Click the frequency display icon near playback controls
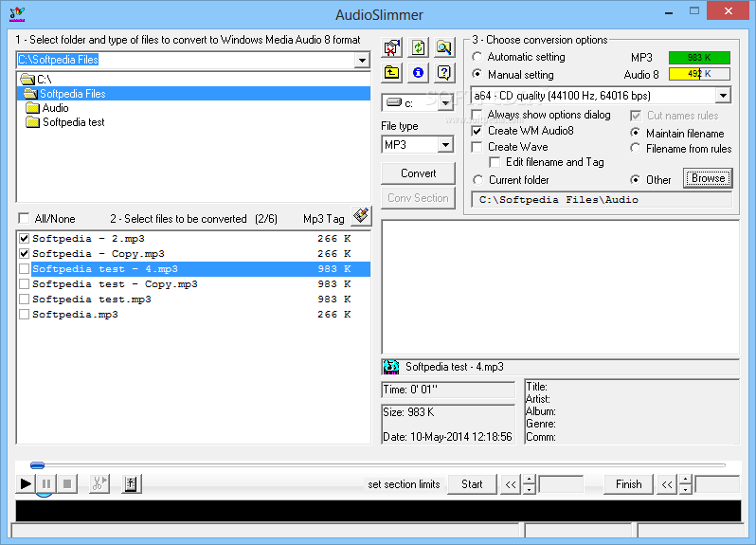 (x=131, y=483)
